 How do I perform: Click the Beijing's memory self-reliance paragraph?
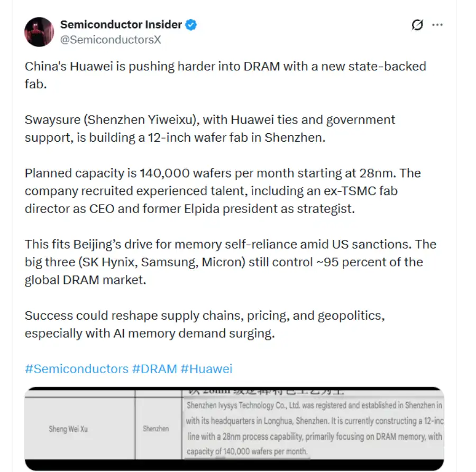point(231,262)
